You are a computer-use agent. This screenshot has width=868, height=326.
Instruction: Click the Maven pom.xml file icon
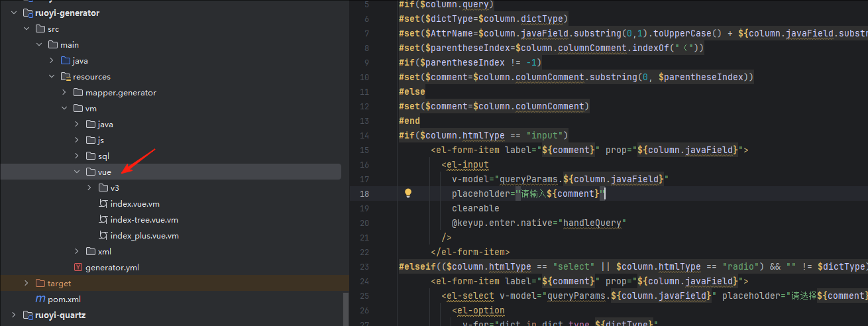[40, 299]
